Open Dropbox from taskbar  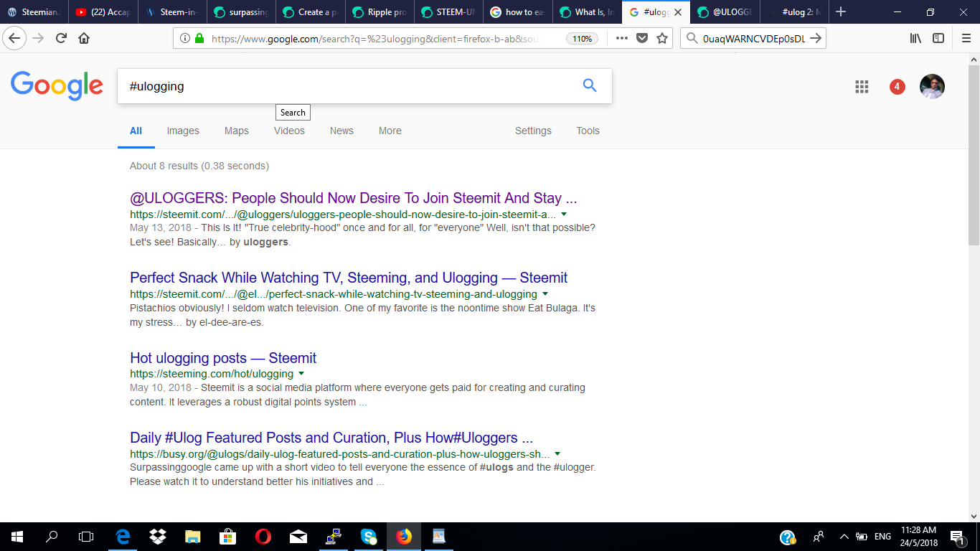click(158, 537)
